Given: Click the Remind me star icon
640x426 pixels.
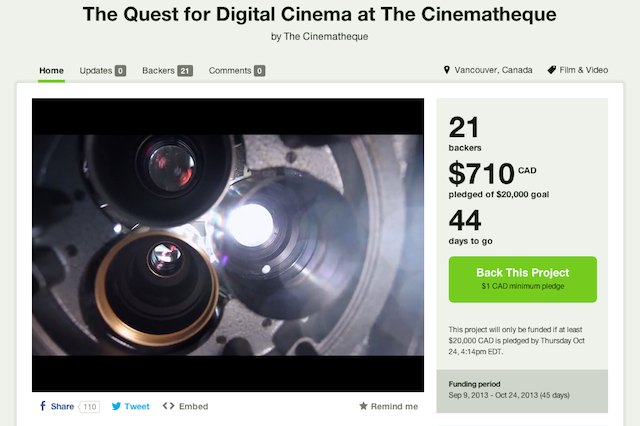Looking at the screenshot, I should [x=364, y=407].
